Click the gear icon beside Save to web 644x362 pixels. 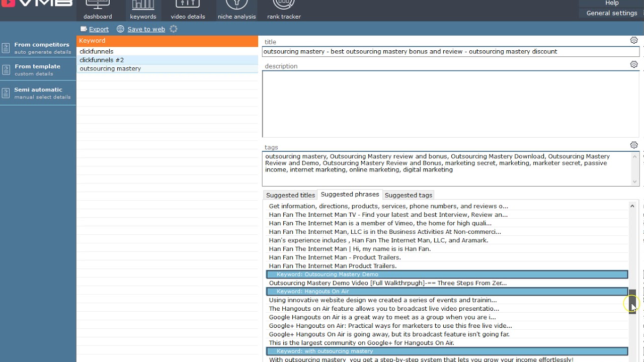tap(174, 29)
